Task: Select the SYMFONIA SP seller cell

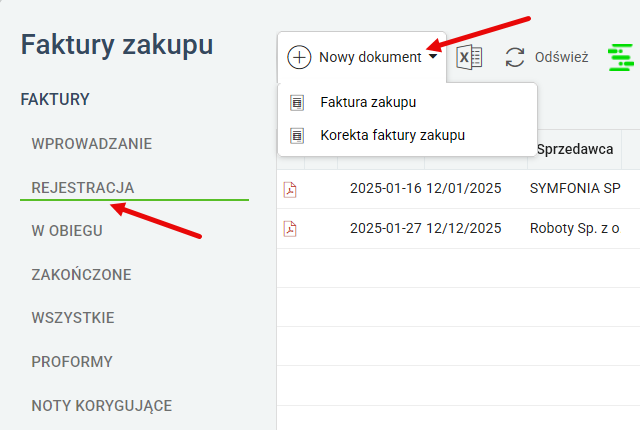Action: (x=575, y=188)
